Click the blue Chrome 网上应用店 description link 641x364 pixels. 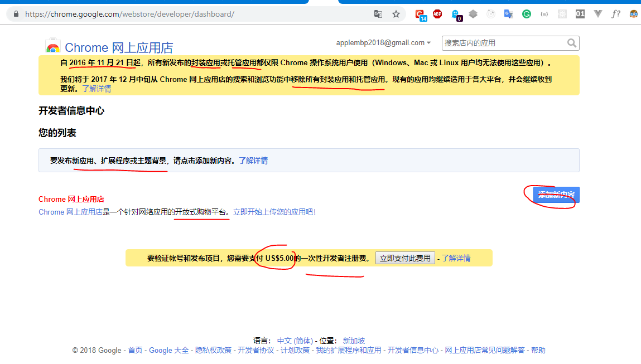click(70, 212)
